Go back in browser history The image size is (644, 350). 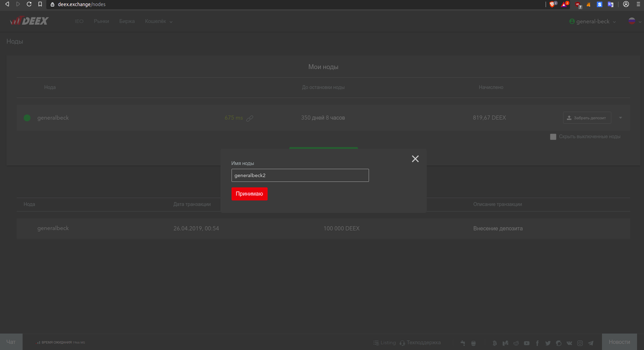pos(7,4)
